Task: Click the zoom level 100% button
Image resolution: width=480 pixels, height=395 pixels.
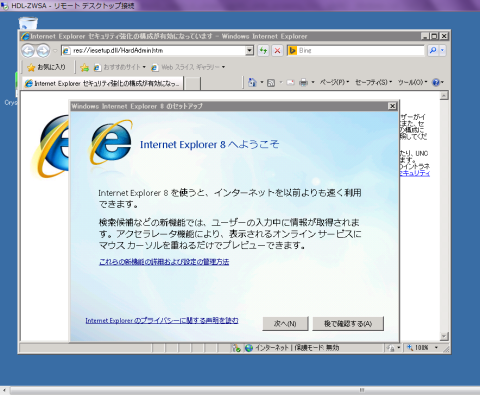Action: [418, 348]
